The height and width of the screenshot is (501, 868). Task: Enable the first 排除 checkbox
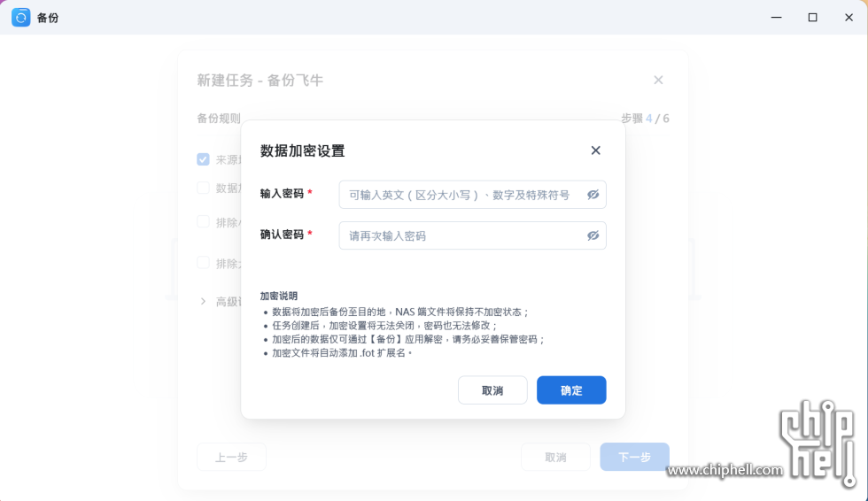[x=203, y=221]
